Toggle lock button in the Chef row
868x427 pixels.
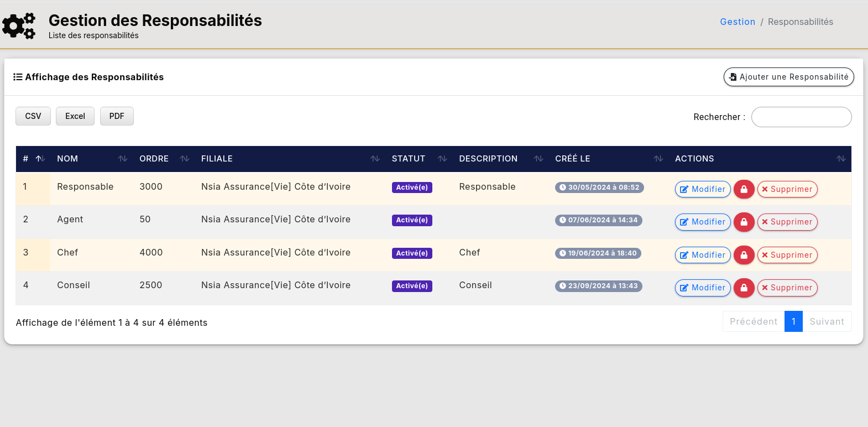[x=744, y=255]
